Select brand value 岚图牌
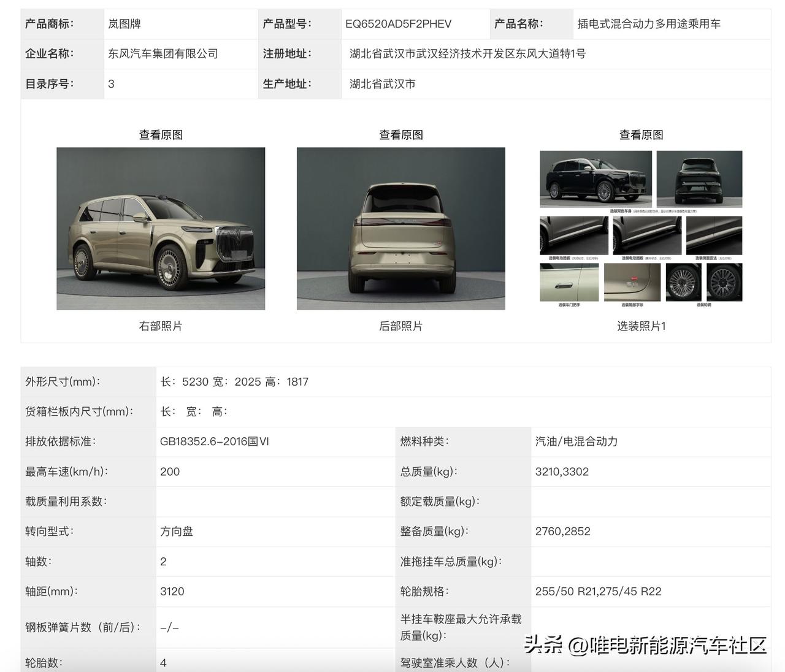This screenshot has width=785, height=672. click(x=124, y=24)
